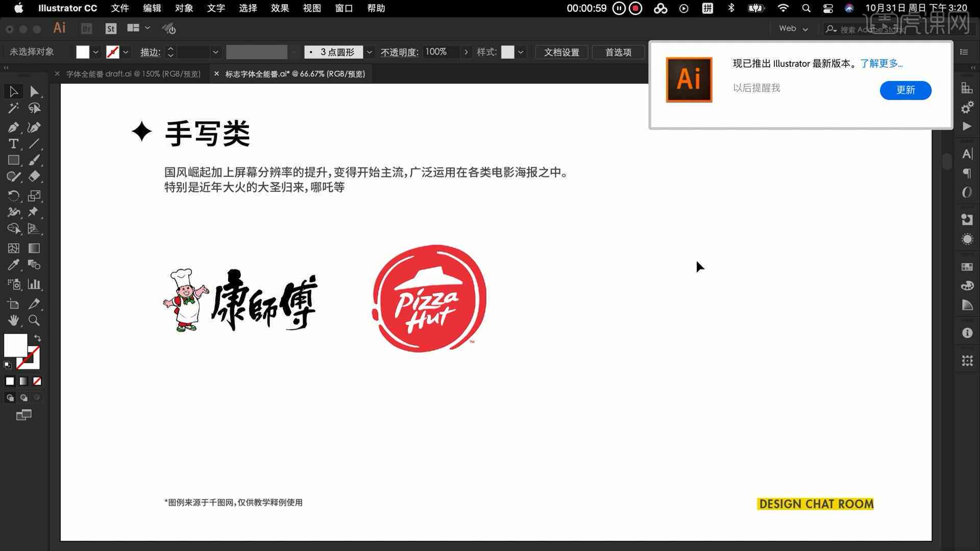Screen dimensions: 980x551
Task: Click 以后提醒我 to dismiss update
Action: (756, 87)
